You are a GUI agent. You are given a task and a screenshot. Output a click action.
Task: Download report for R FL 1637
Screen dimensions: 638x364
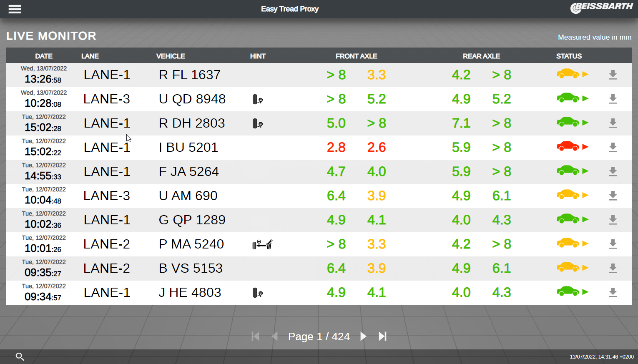coord(613,75)
